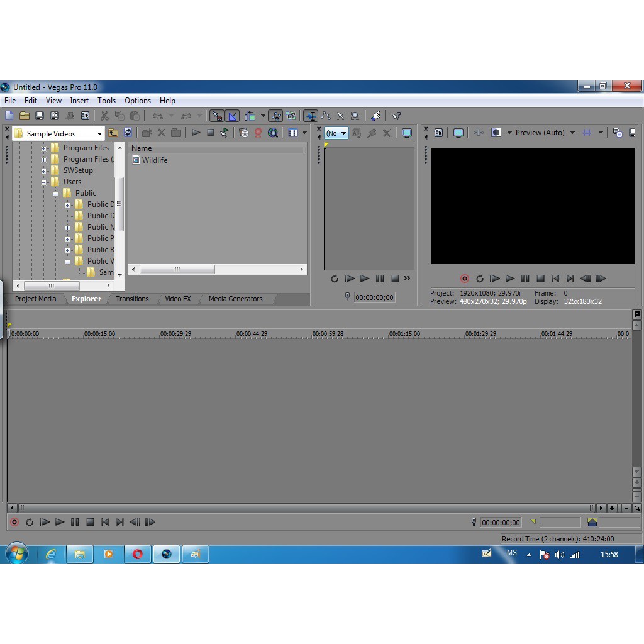Click the Internet Explorer taskbar icon
Screen dimensions: 644x644
[51, 554]
